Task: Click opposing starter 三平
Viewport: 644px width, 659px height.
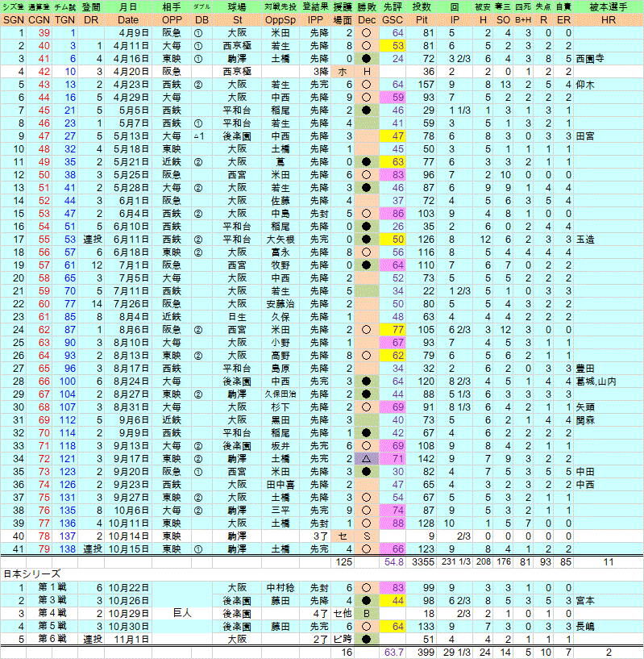Action: [x=280, y=511]
